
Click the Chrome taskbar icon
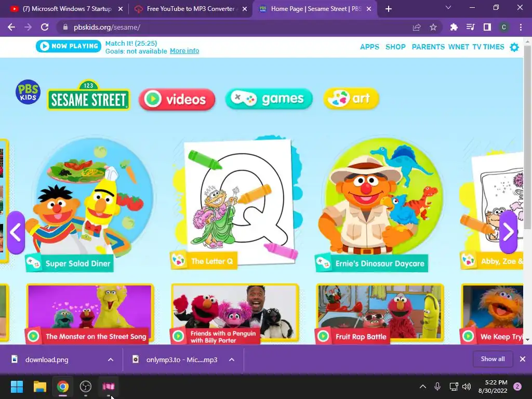(x=63, y=387)
